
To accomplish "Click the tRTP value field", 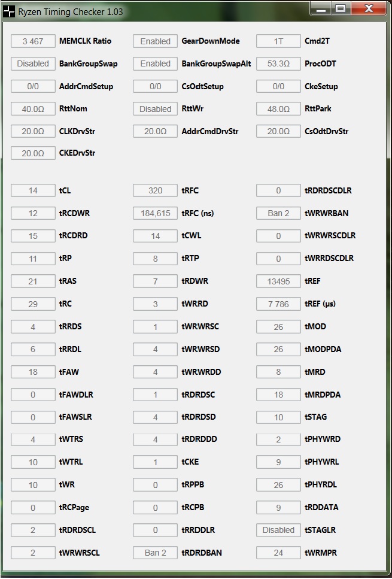I will [156, 259].
